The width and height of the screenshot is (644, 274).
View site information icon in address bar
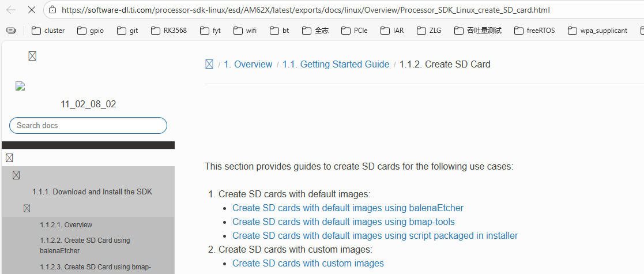(x=52, y=10)
